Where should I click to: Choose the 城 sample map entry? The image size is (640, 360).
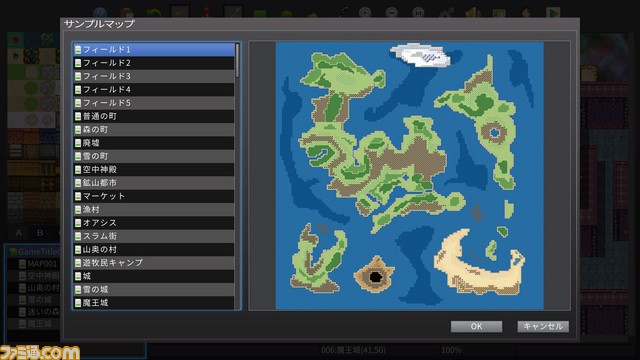click(x=154, y=276)
